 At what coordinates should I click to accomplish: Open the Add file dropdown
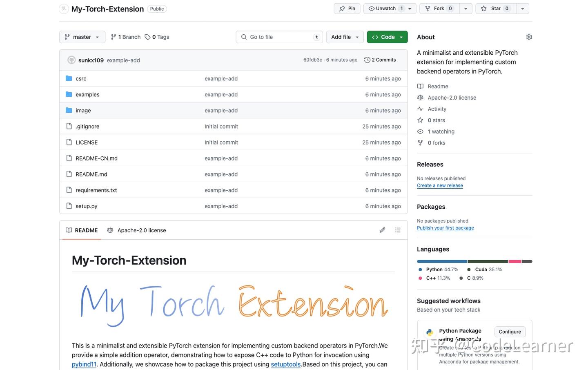point(344,37)
